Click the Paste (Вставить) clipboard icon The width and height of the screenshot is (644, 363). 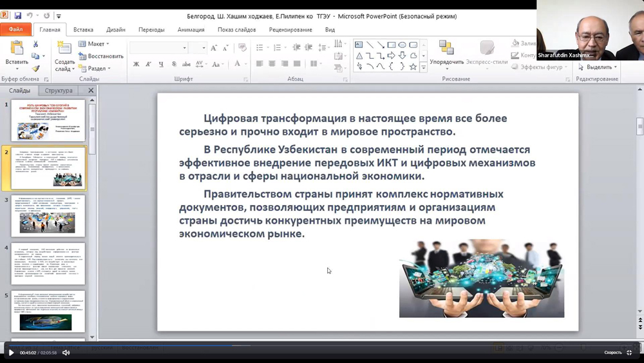coord(17,48)
